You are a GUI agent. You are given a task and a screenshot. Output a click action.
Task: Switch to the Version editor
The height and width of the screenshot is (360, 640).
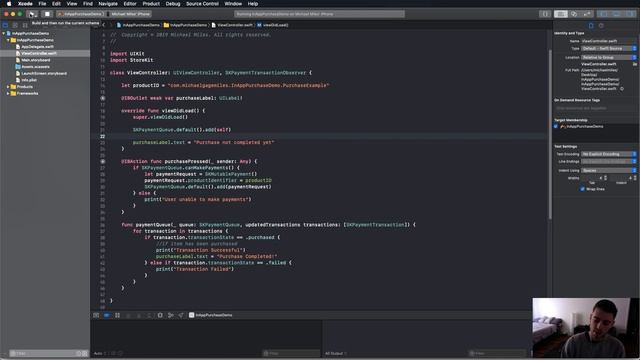pyautogui.click(x=587, y=14)
